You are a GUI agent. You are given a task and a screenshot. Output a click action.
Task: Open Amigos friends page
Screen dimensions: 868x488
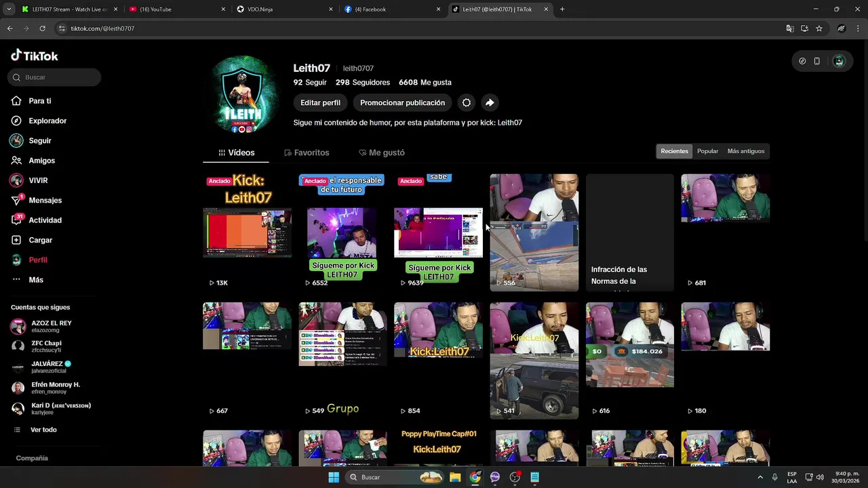click(41, 161)
